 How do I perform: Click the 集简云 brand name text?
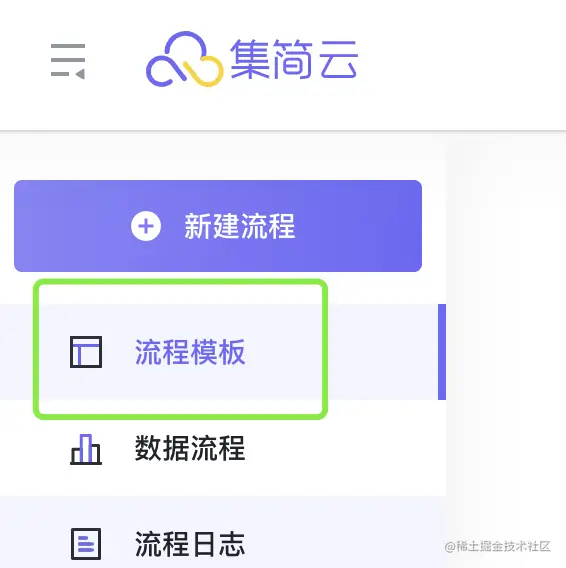coord(294,59)
